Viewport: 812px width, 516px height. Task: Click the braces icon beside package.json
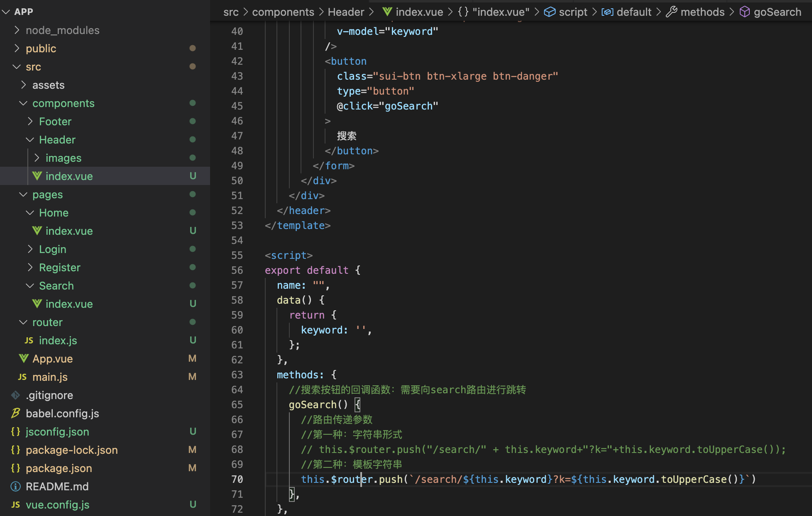(x=16, y=468)
